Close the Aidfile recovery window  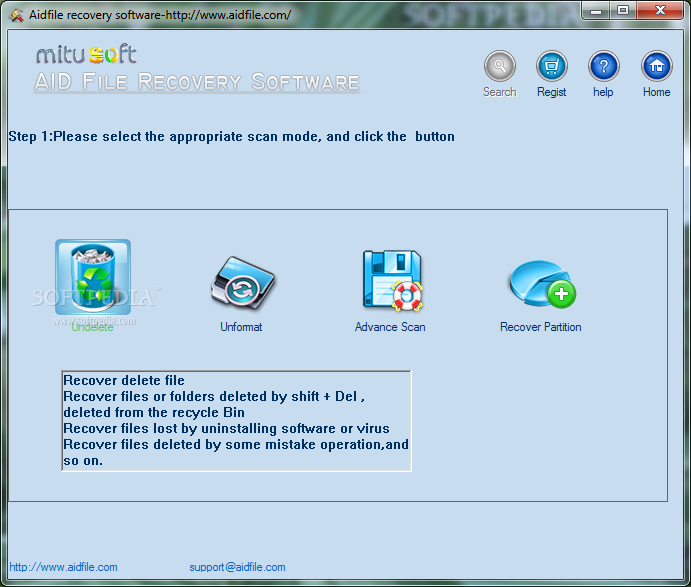[660, 11]
